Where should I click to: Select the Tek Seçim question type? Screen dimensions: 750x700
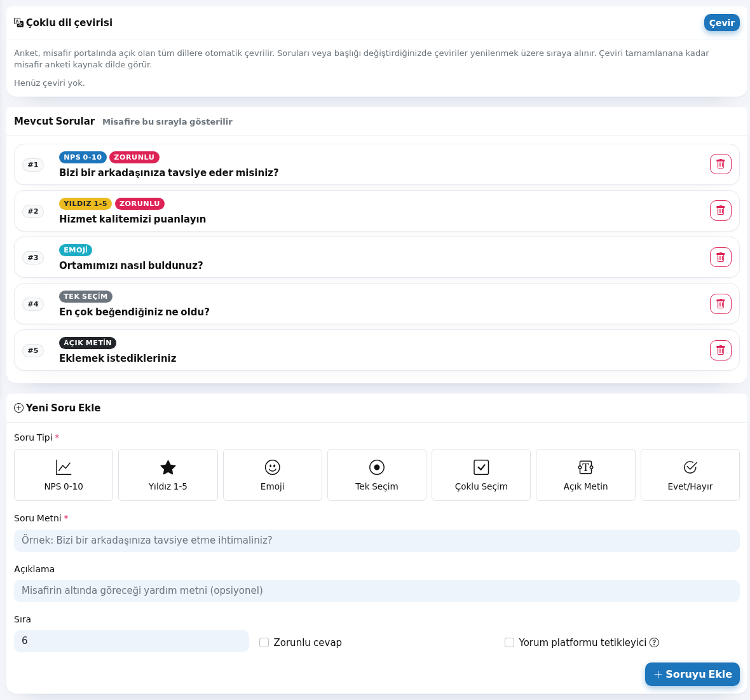pos(377,475)
